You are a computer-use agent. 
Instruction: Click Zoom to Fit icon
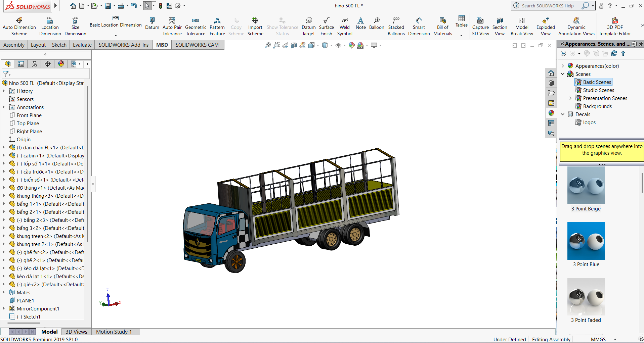(267, 45)
